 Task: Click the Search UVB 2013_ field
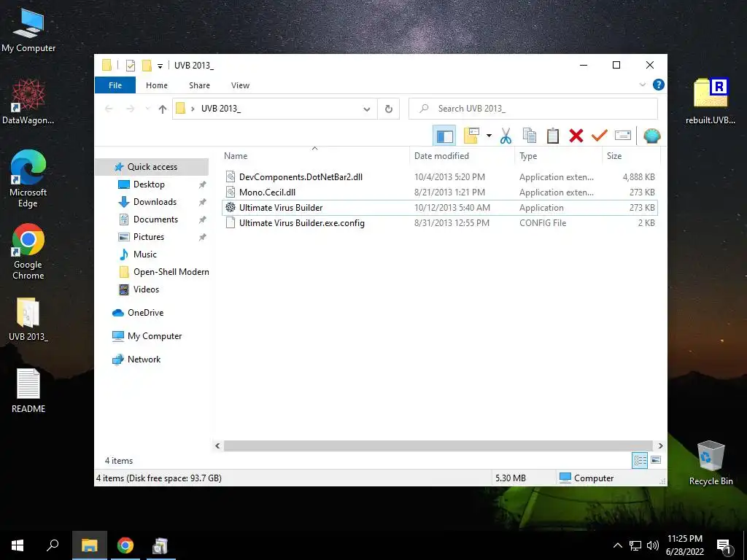[533, 109]
